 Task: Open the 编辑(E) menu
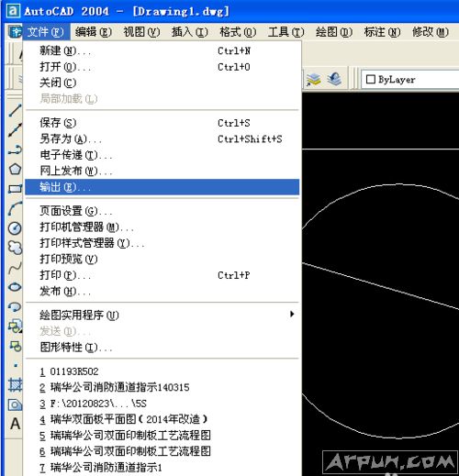click(x=94, y=32)
